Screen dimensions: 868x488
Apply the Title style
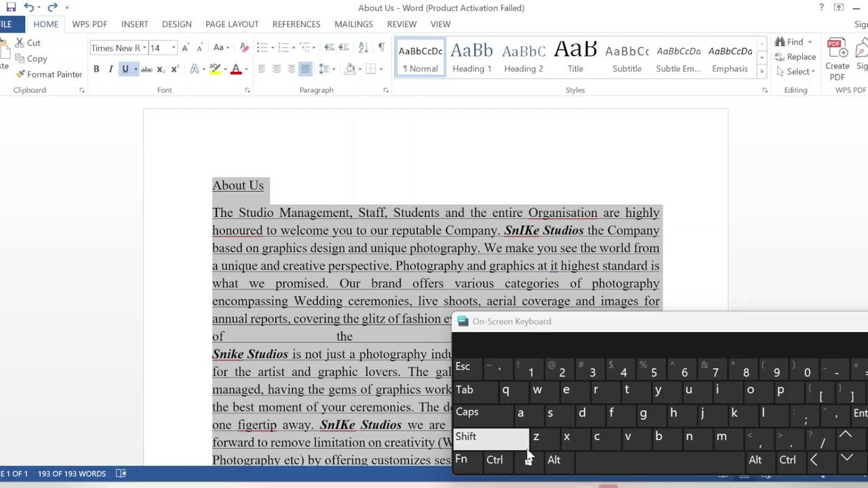pyautogui.click(x=575, y=58)
